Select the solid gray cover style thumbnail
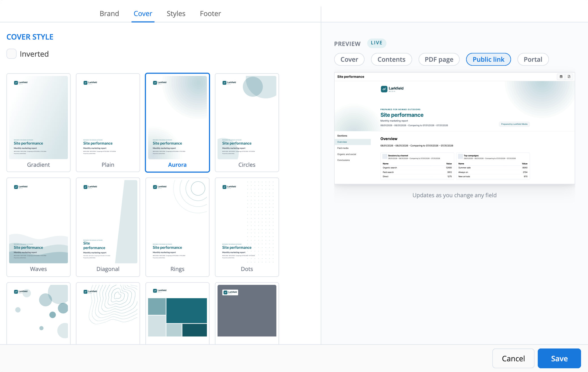Image resolution: width=588 pixels, height=372 pixels. pyautogui.click(x=247, y=313)
